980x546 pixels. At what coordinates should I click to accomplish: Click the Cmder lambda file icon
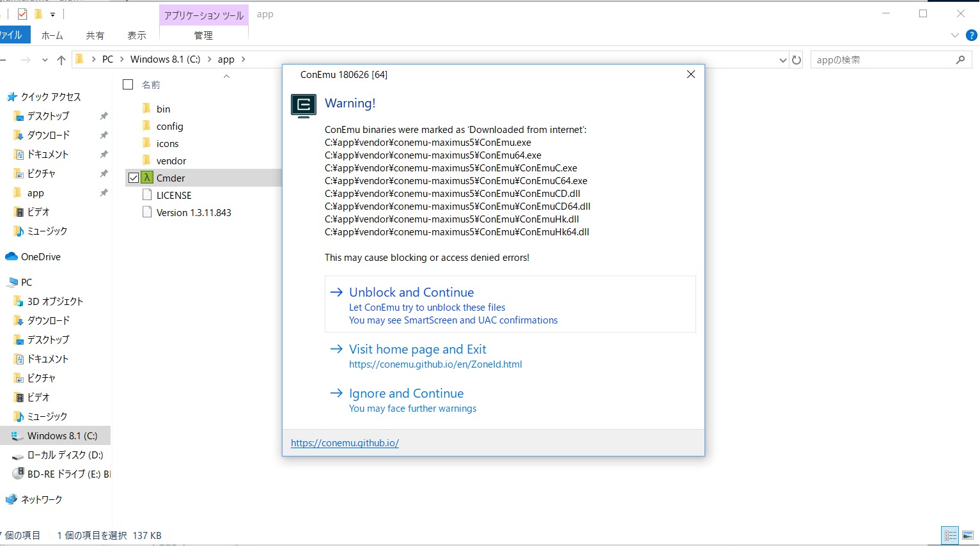pos(147,178)
